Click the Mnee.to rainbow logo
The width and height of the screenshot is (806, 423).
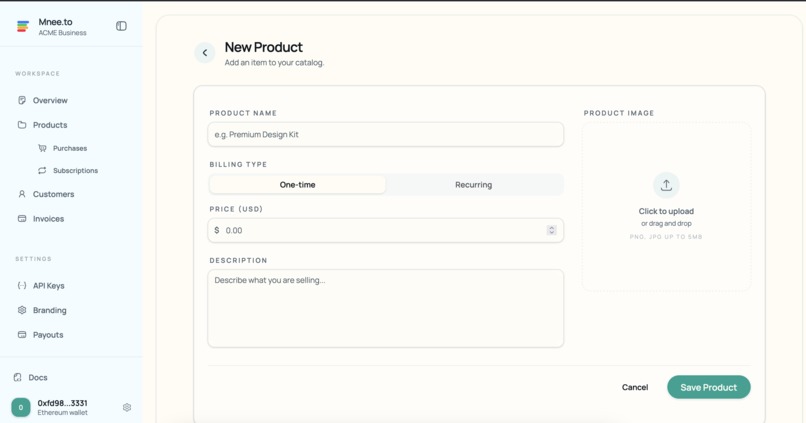(23, 26)
